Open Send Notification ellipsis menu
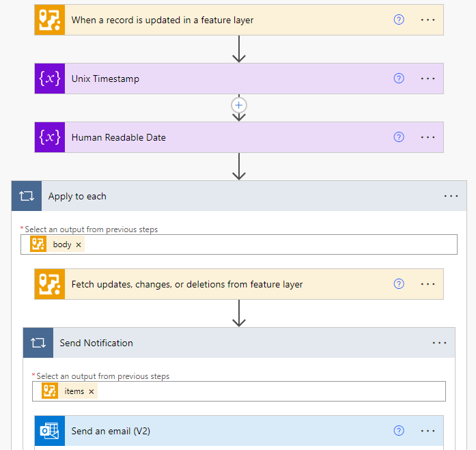 point(440,343)
